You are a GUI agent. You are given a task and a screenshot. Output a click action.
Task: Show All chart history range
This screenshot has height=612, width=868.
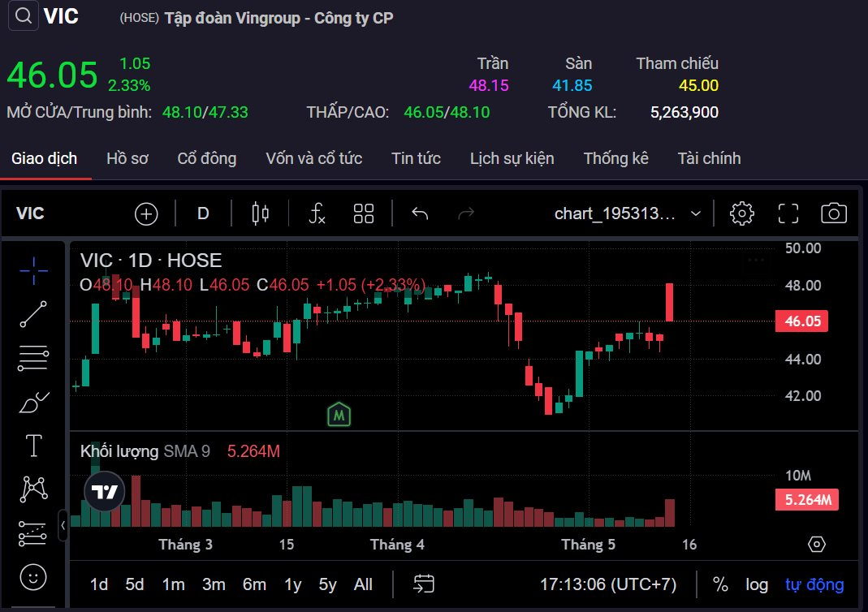click(x=363, y=584)
